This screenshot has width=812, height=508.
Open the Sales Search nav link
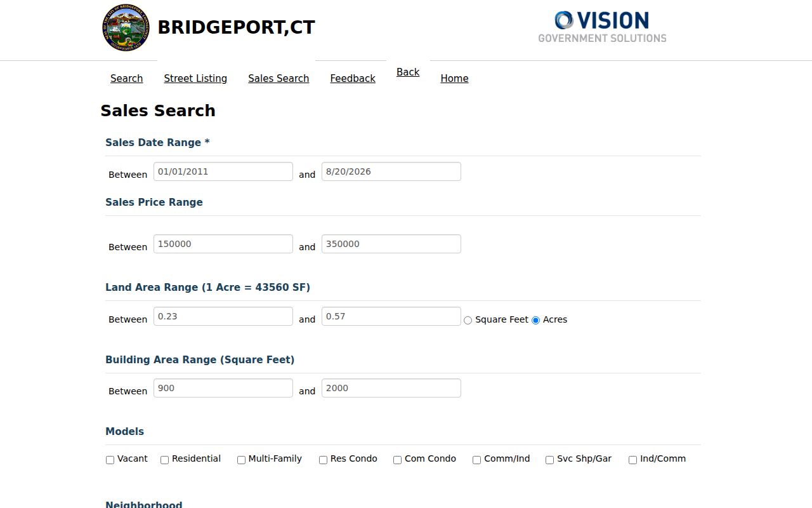click(x=278, y=78)
